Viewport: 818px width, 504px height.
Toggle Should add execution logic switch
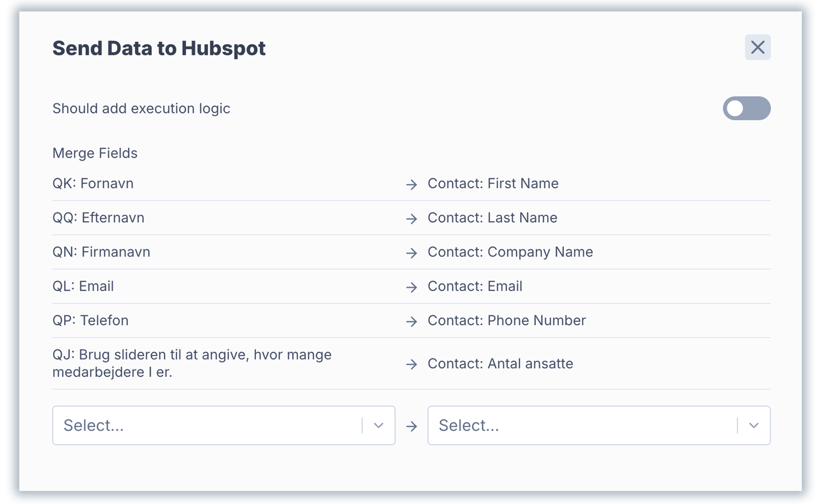747,109
